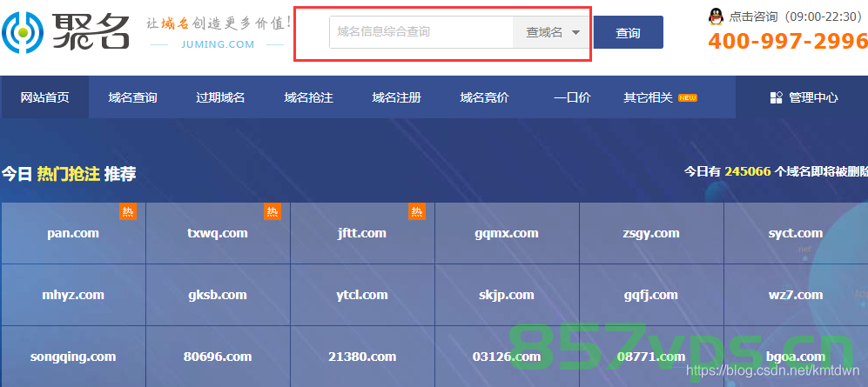Viewport: 868px width, 387px height.
Task: Open the 域名竞价 nav menu
Action: (x=484, y=98)
